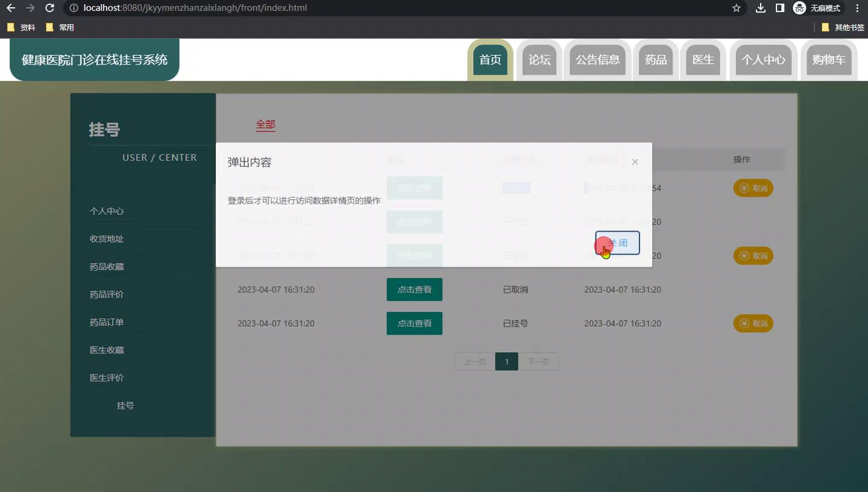The width and height of the screenshot is (868, 492).
Task: Select 挂号 in the sidebar
Action: (125, 406)
